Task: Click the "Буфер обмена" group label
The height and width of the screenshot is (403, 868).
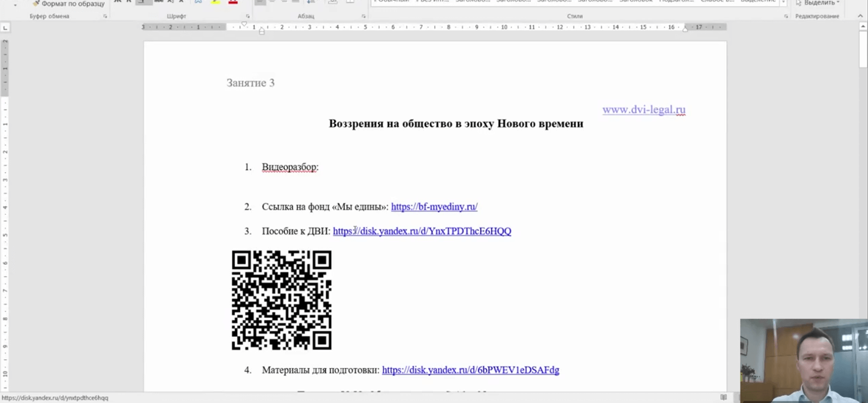Action: pyautogui.click(x=49, y=16)
